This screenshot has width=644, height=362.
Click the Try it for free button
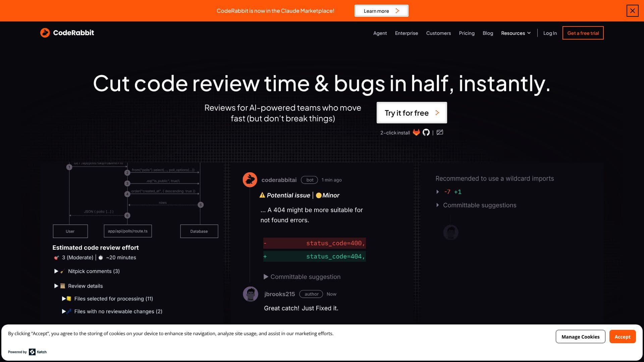(412, 113)
